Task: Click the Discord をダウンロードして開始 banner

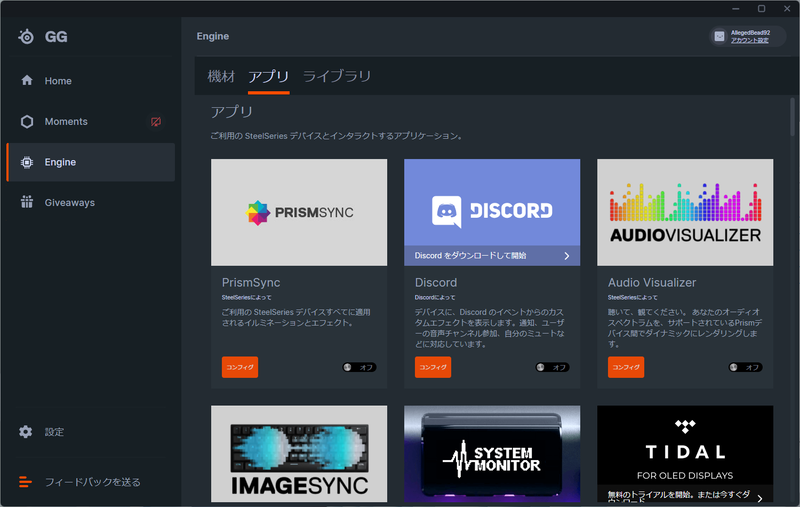Action: point(492,256)
